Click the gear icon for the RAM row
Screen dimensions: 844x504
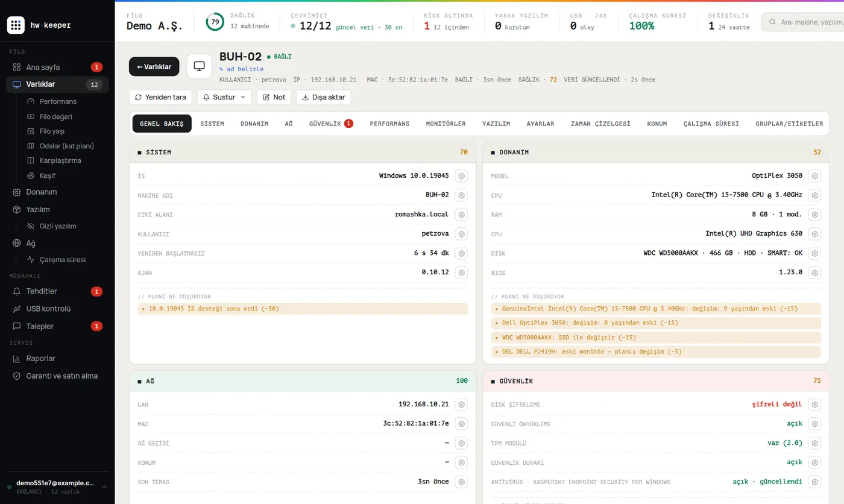[814, 215]
